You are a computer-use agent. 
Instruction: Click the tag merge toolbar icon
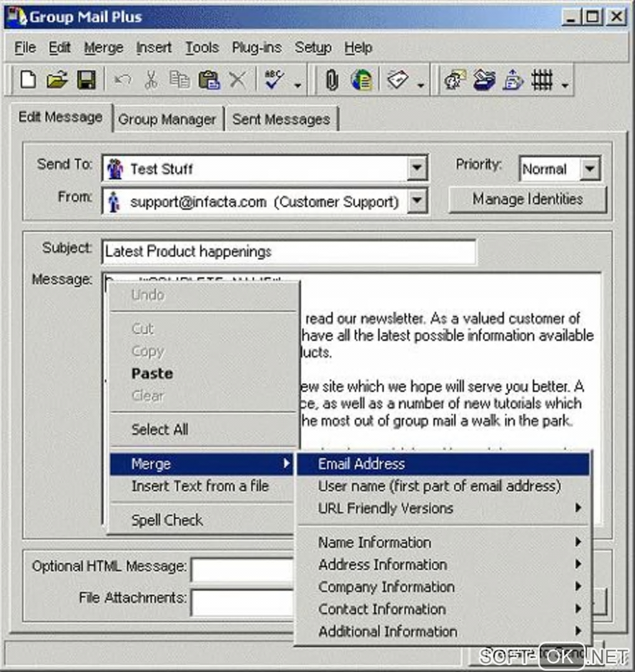pyautogui.click(x=397, y=80)
